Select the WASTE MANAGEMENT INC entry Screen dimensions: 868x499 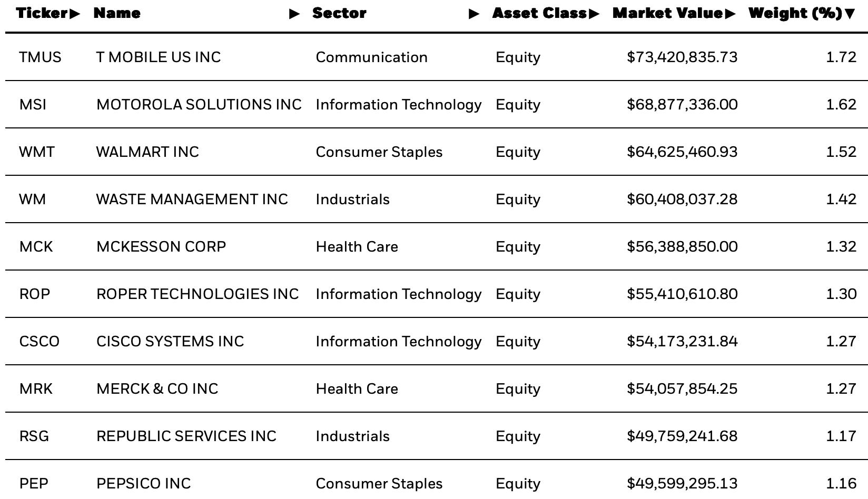pyautogui.click(x=192, y=199)
